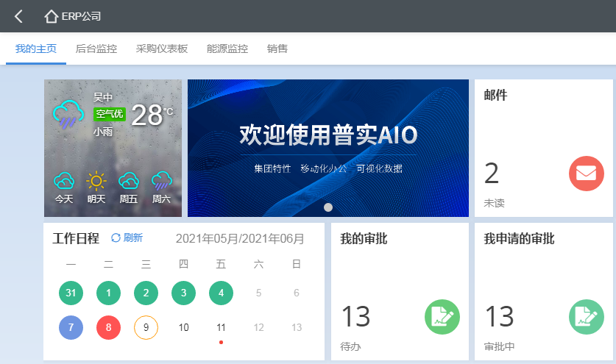The image size is (616, 364).
Task: Switch to the 后台监控 tab
Action: pos(96,49)
